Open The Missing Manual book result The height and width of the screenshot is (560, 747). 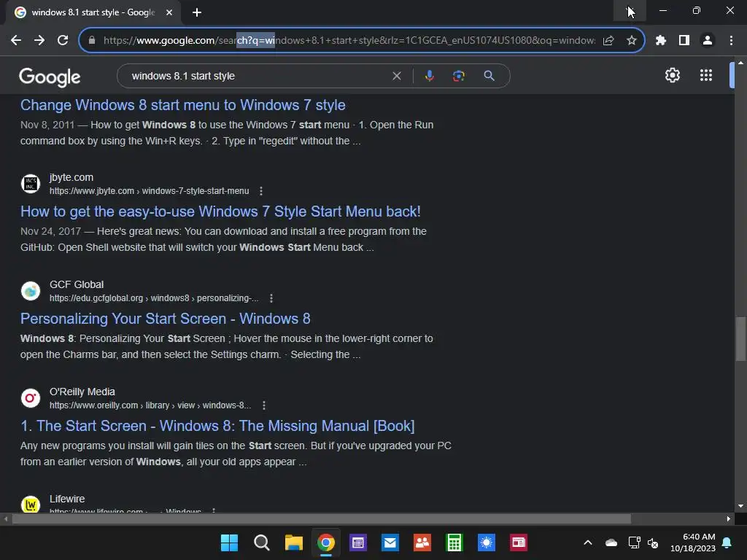(x=217, y=426)
